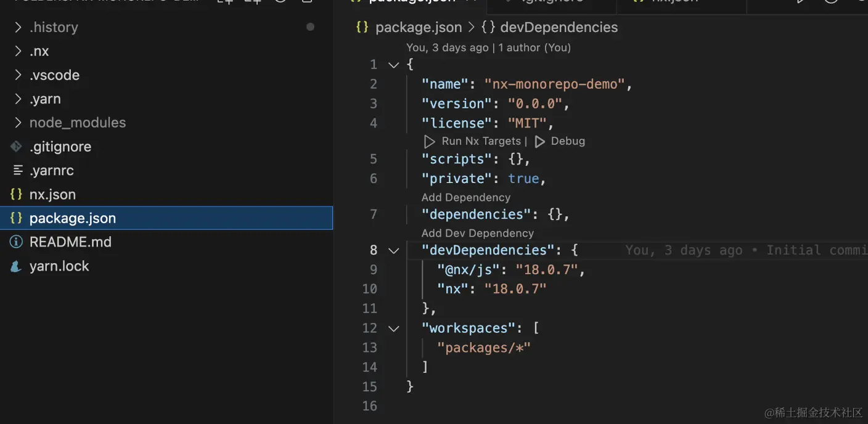Collapse the root object fold arrow at line 1
The image size is (868, 424).
393,65
